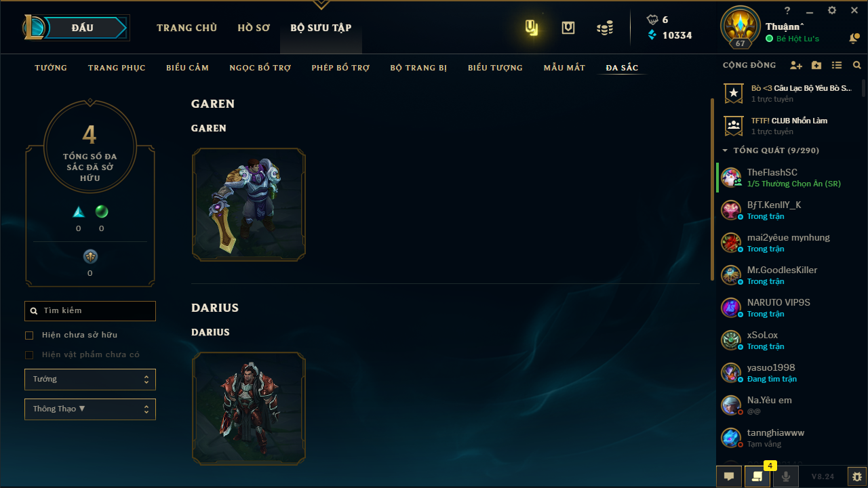Enable "Hiện chưa sở hữu" checkbox
The height and width of the screenshot is (488, 868).
click(29, 335)
